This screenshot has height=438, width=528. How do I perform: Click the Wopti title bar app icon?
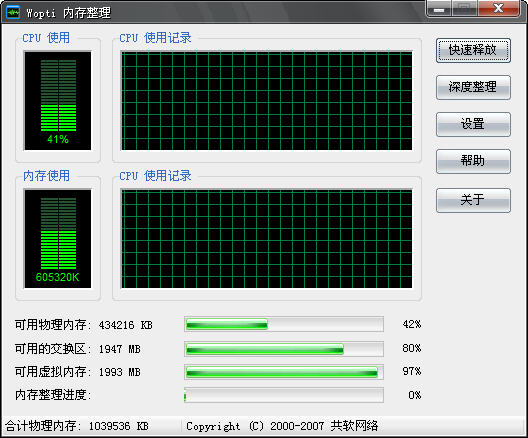pyautogui.click(x=13, y=12)
